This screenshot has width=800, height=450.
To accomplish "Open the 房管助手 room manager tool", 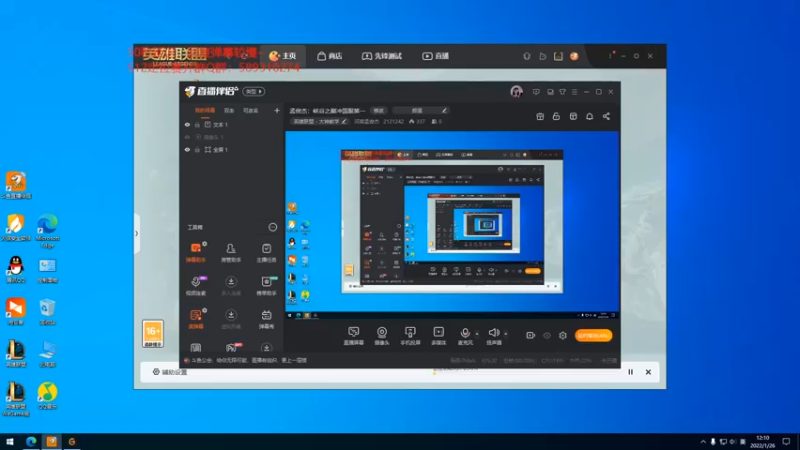I will (x=231, y=252).
